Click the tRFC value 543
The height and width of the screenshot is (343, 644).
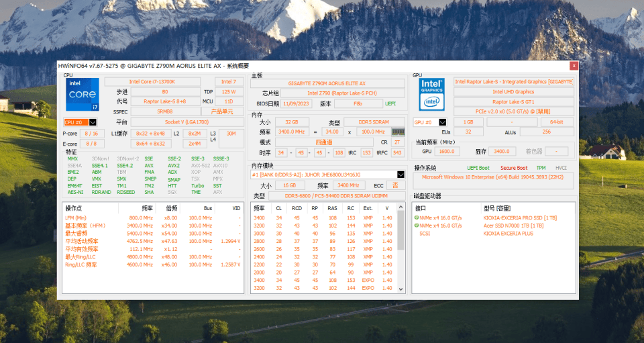[x=397, y=153]
